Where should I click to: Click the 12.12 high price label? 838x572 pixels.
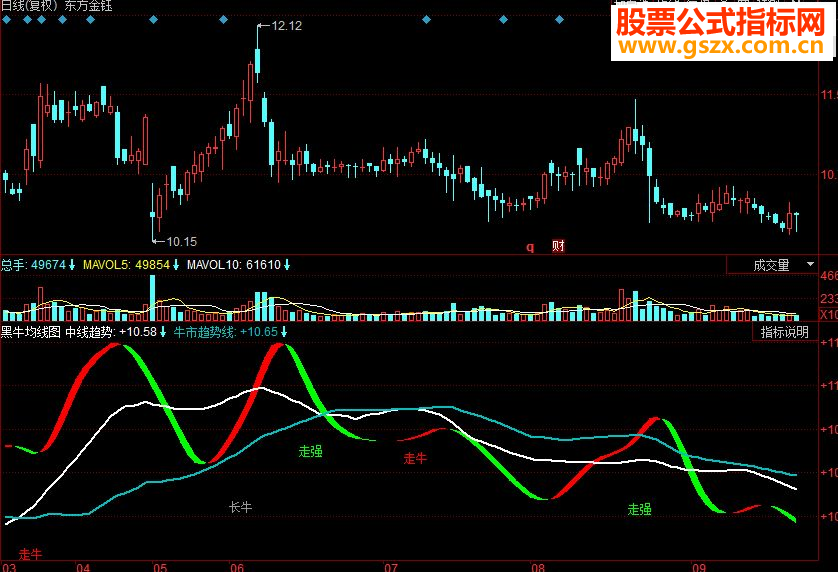pos(286,26)
